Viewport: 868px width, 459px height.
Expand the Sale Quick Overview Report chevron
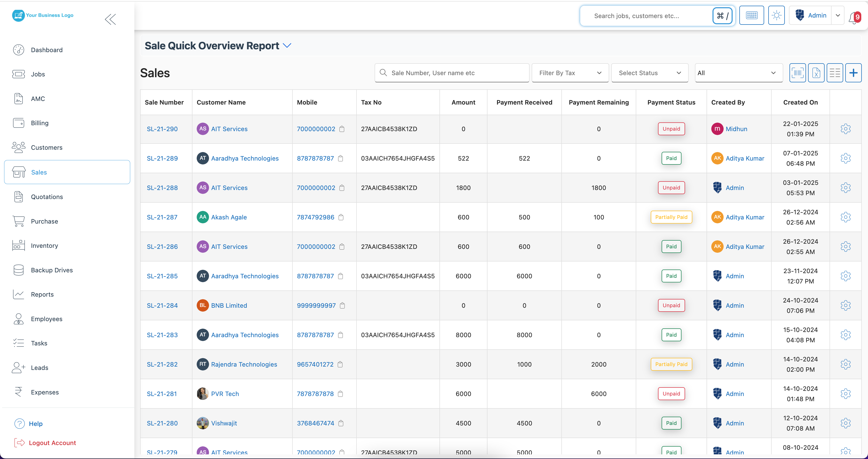[287, 45]
